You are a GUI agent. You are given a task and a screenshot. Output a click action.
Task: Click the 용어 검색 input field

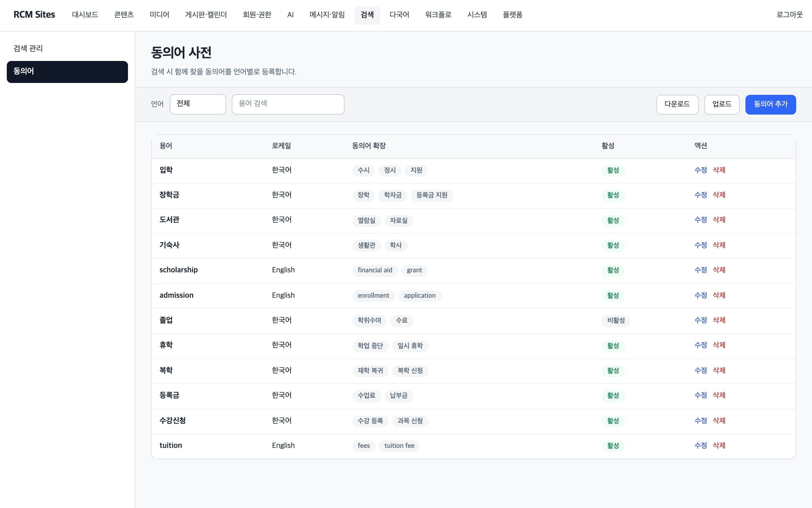click(288, 104)
